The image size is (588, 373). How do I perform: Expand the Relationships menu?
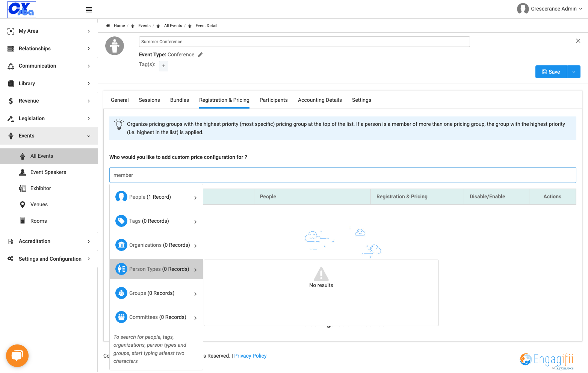49,48
